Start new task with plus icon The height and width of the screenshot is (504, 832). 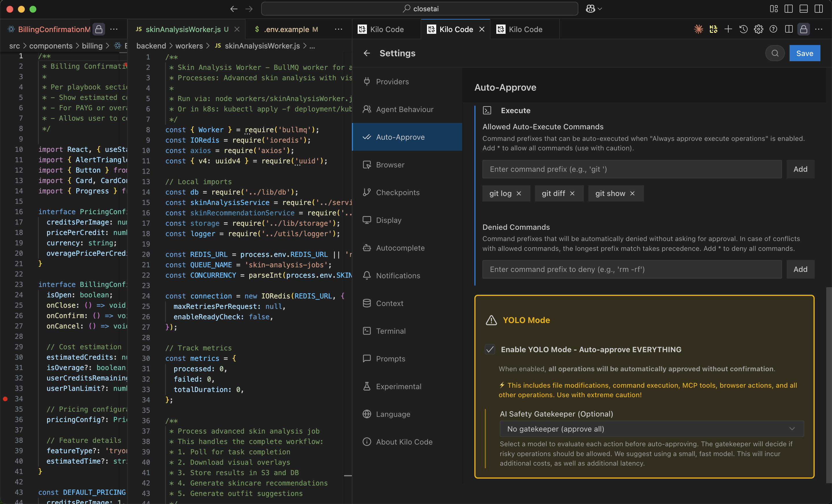(728, 29)
